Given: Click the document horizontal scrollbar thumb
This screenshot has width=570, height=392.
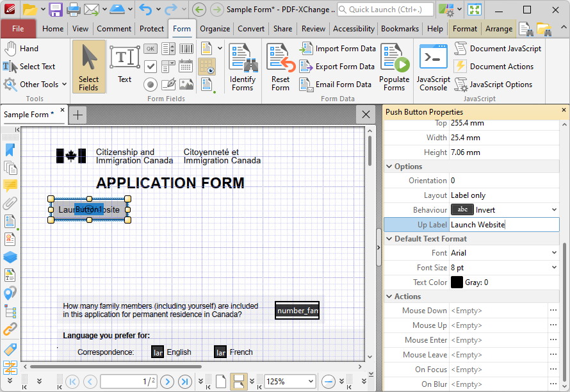Looking at the screenshot, I should pos(115,366).
